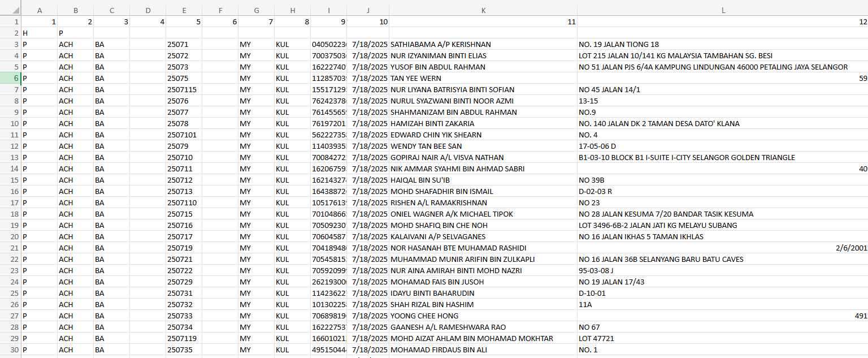Screen dimensions: 868x358
Task: Click cell NURUL SYAZWANI BINTI NOOR AZMI
Action: pyautogui.click(x=483, y=101)
